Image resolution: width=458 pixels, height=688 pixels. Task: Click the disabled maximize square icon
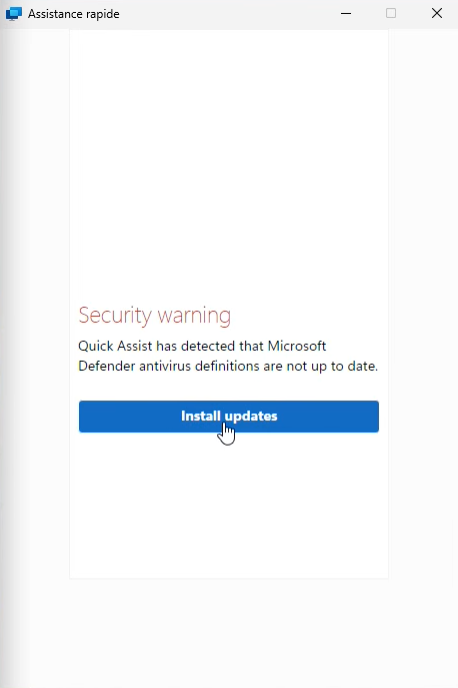(391, 13)
